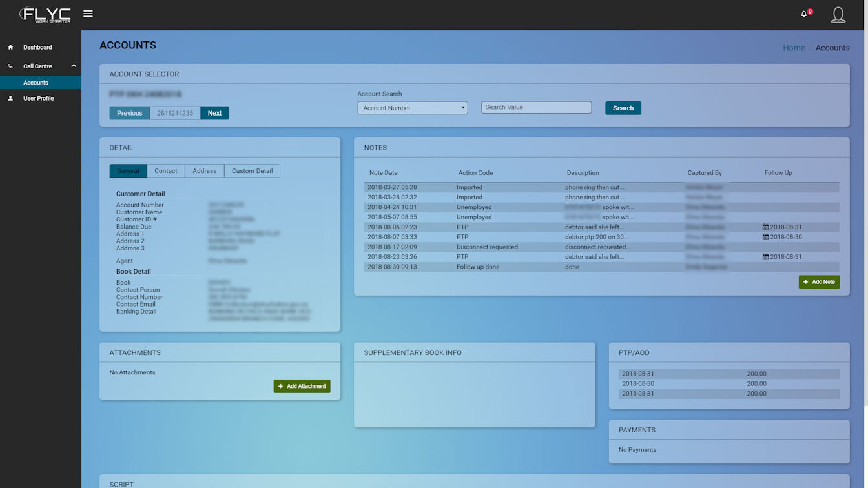Click the note description 'done'
The image size is (868, 488).
coord(572,267)
